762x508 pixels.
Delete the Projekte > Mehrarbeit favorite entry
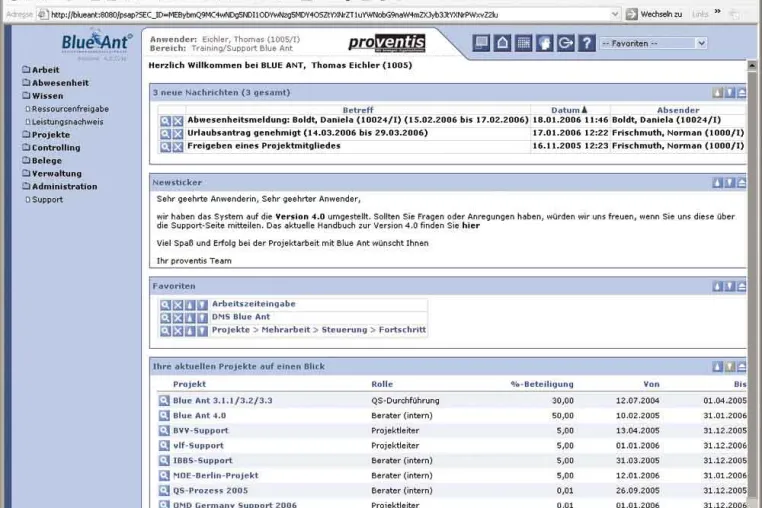pyautogui.click(x=178, y=331)
